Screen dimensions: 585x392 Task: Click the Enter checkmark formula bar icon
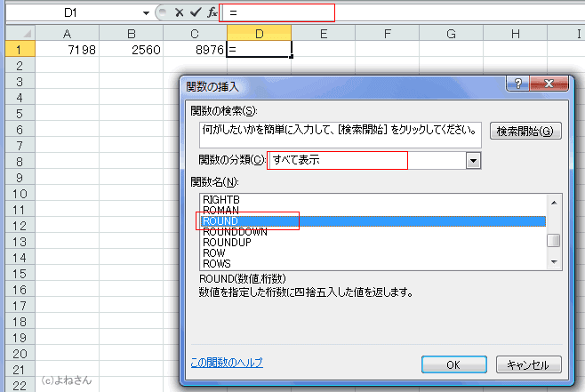pos(196,12)
